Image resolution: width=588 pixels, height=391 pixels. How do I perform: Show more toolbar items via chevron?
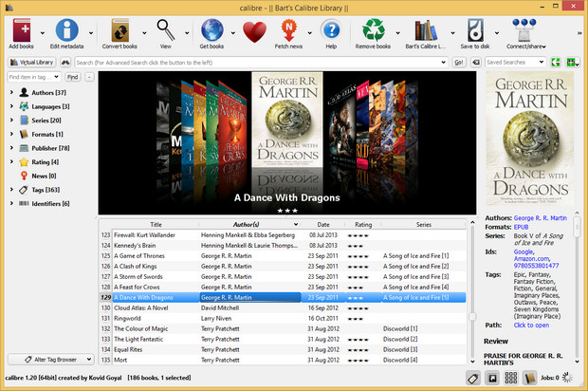(x=579, y=33)
